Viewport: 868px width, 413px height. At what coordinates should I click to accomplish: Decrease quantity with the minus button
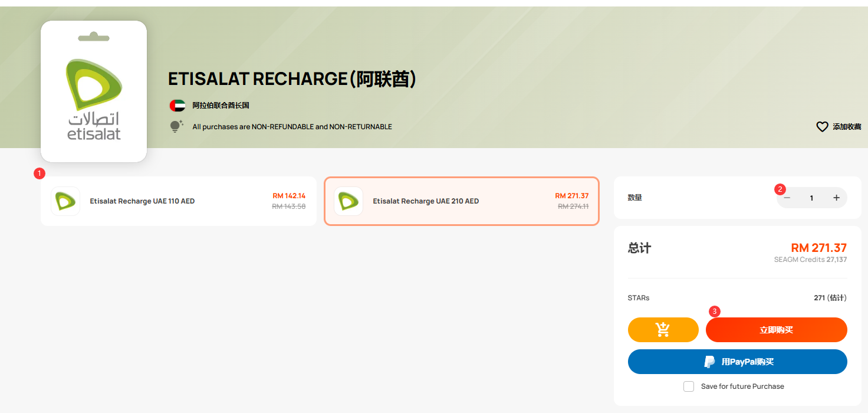click(x=787, y=198)
